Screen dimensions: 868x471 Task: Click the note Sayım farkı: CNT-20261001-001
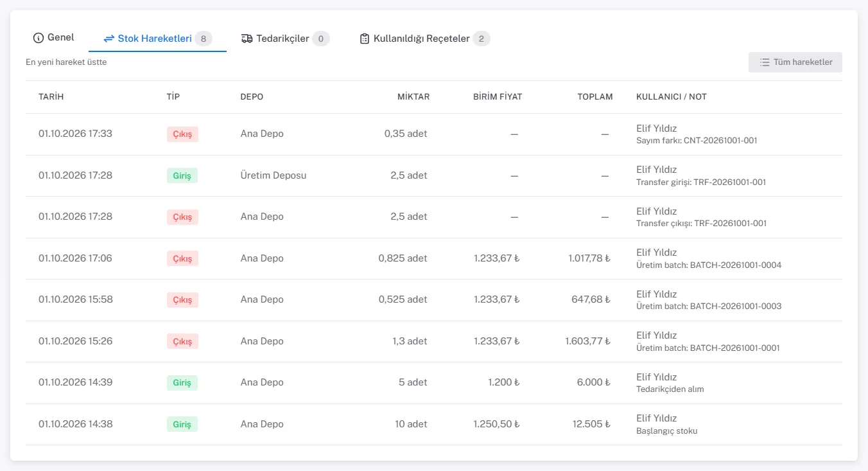[x=697, y=140]
